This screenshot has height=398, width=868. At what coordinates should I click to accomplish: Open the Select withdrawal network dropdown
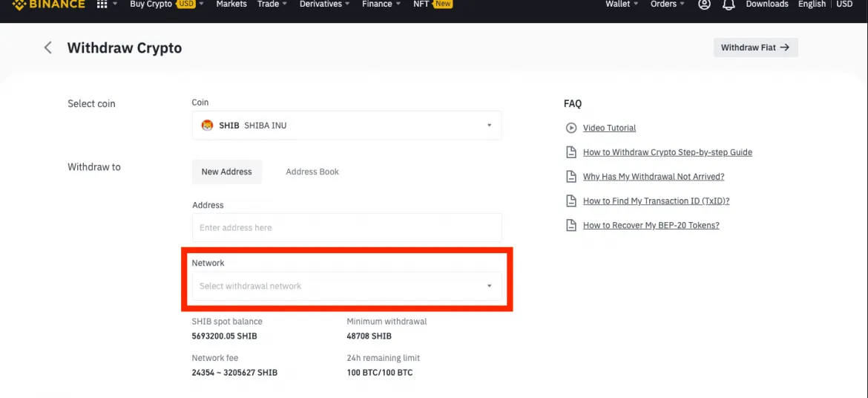[347, 287]
